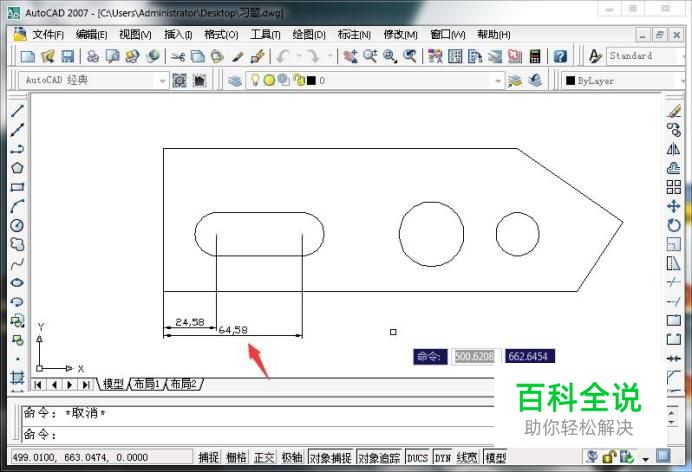The image size is (692, 472).
Task: Expand the layer control dropdown
Action: (498, 81)
